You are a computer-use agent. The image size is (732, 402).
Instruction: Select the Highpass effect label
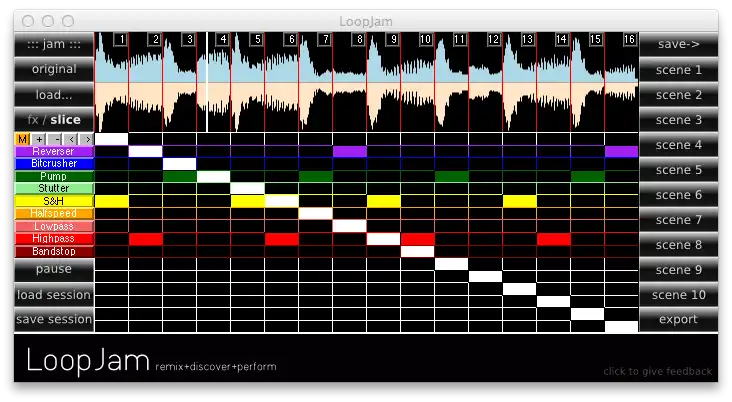pos(54,239)
